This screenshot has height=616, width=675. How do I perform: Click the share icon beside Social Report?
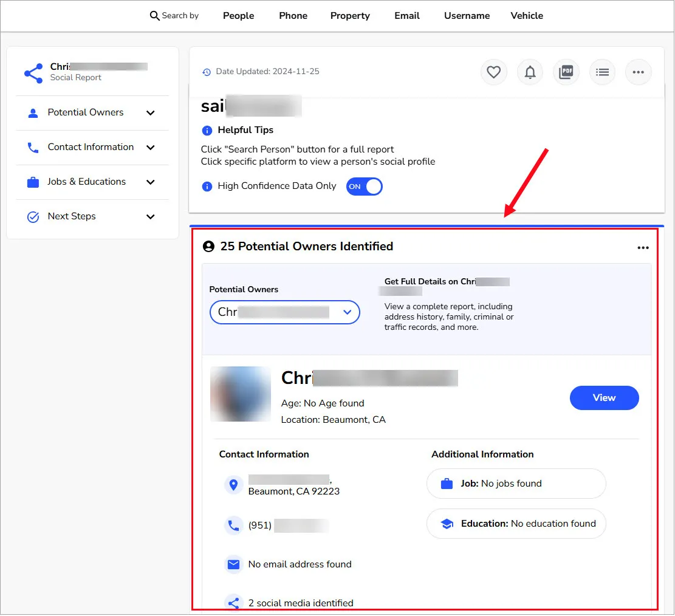point(33,73)
